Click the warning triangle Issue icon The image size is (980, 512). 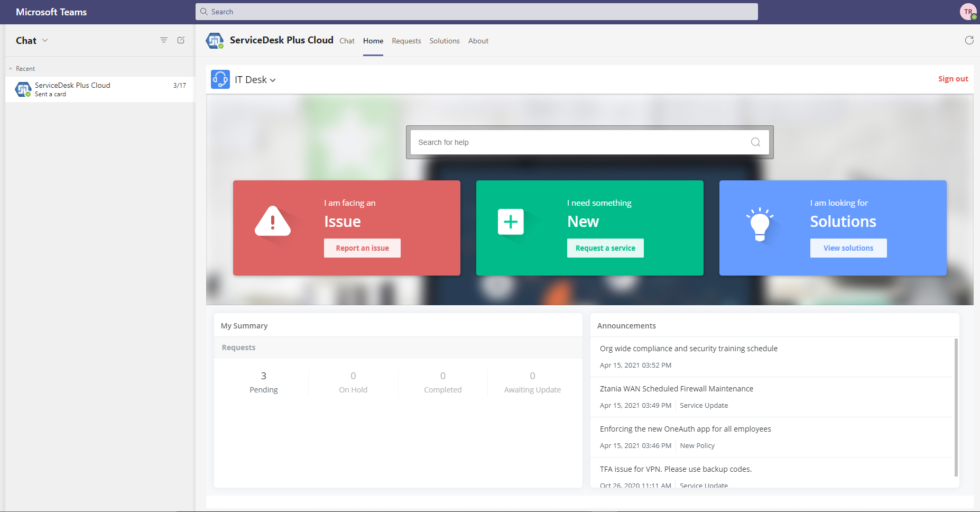[x=273, y=221]
